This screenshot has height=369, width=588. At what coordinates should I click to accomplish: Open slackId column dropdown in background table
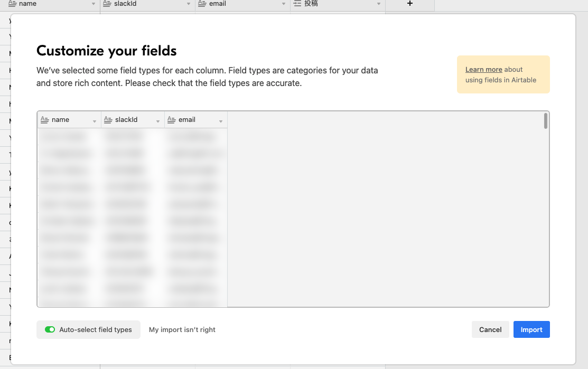[x=189, y=4]
